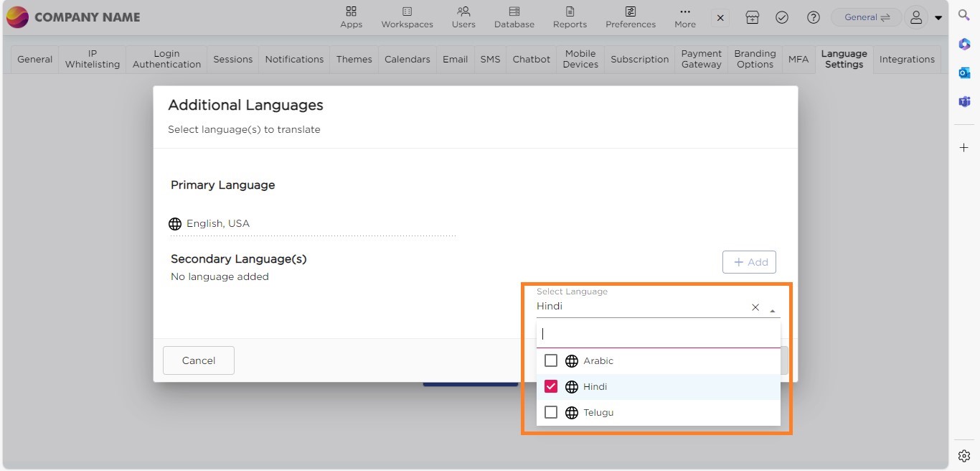Image resolution: width=980 pixels, height=471 pixels.
Task: Check the Telugu language checkbox
Action: pos(551,412)
